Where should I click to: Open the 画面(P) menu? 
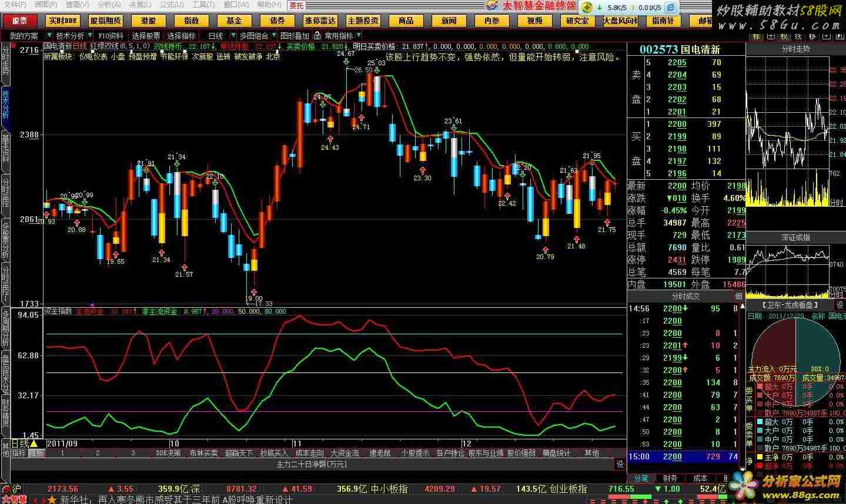[46, 5]
